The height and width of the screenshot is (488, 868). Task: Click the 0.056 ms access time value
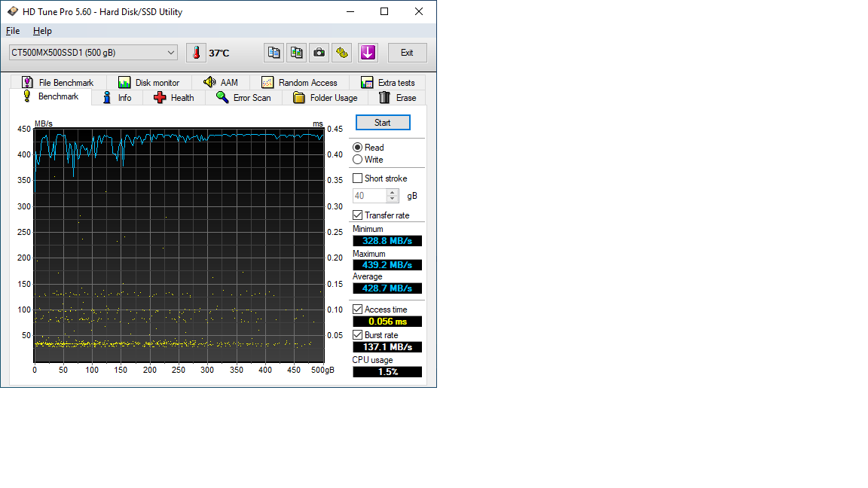point(387,322)
